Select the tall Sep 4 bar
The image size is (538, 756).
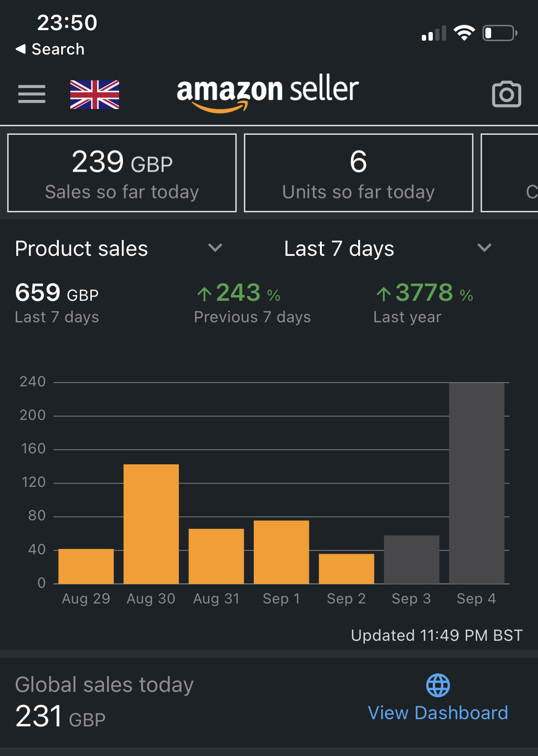(x=476, y=483)
